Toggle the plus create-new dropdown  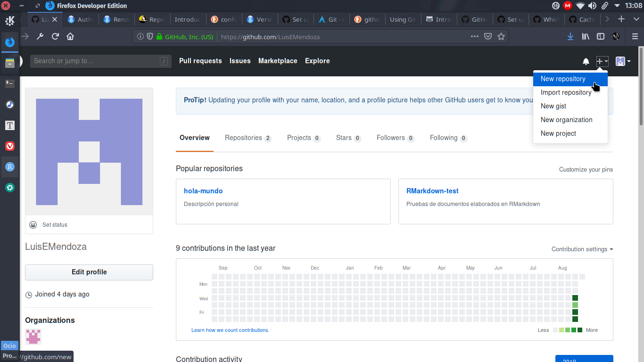(x=602, y=61)
